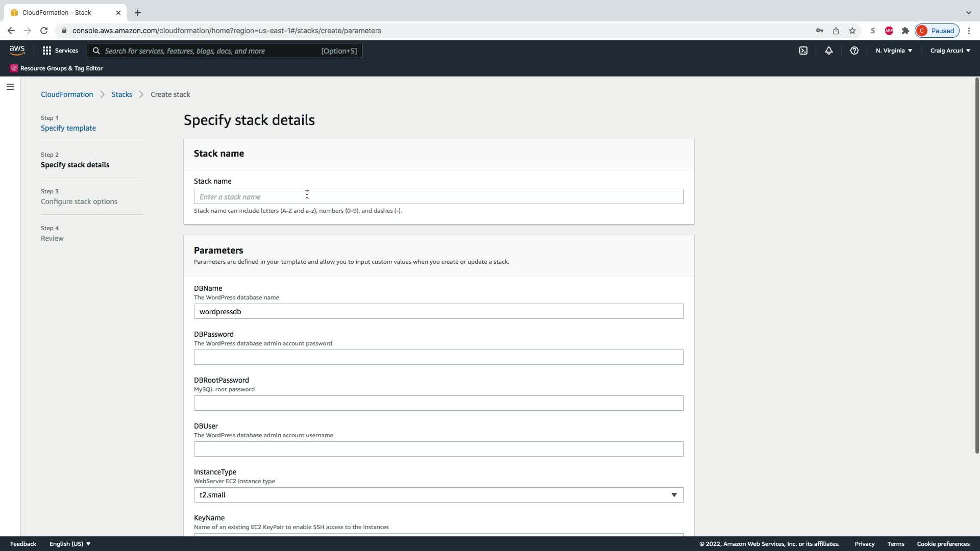980x551 pixels.
Task: Click in the DBPassword input field
Action: click(x=438, y=357)
